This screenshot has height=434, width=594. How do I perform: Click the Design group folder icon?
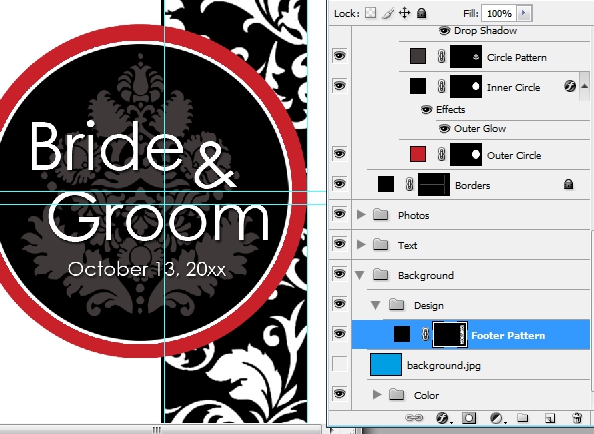click(396, 304)
